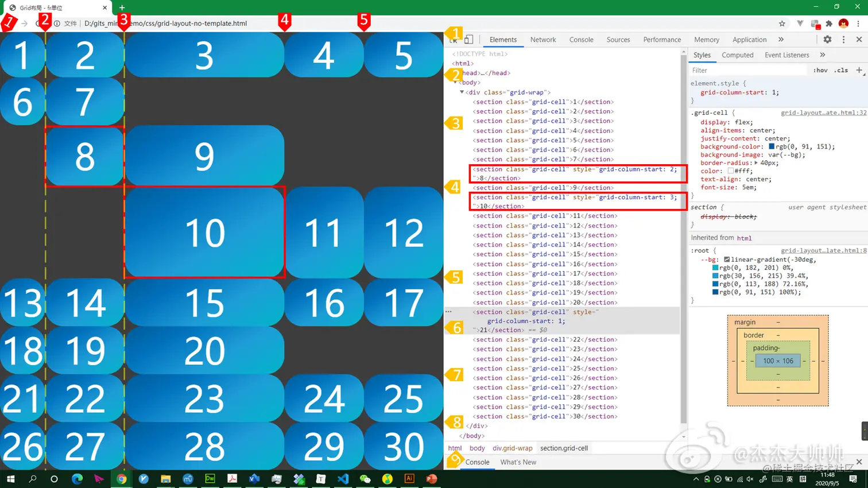868x488 pixels.
Task: Switch to Computed styles tab
Action: click(737, 55)
